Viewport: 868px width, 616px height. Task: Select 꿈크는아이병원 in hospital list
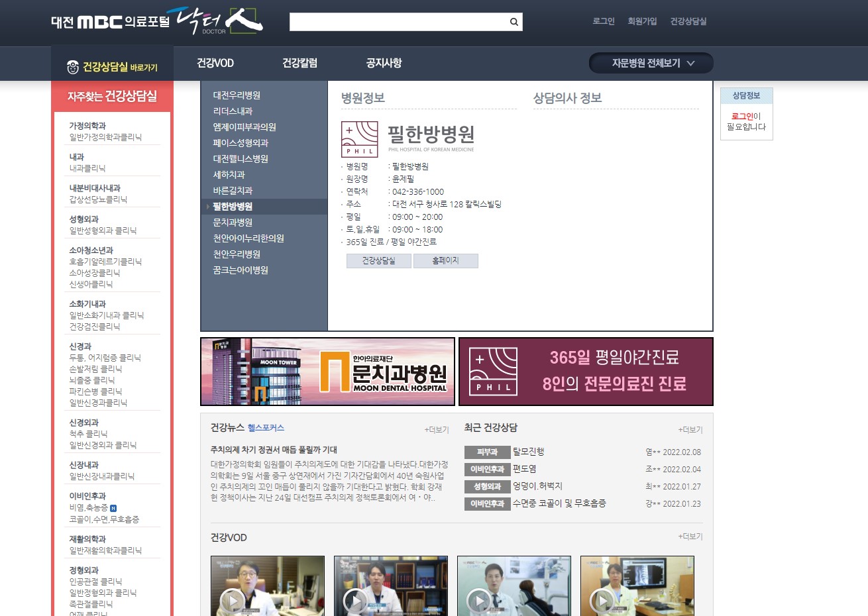click(241, 270)
